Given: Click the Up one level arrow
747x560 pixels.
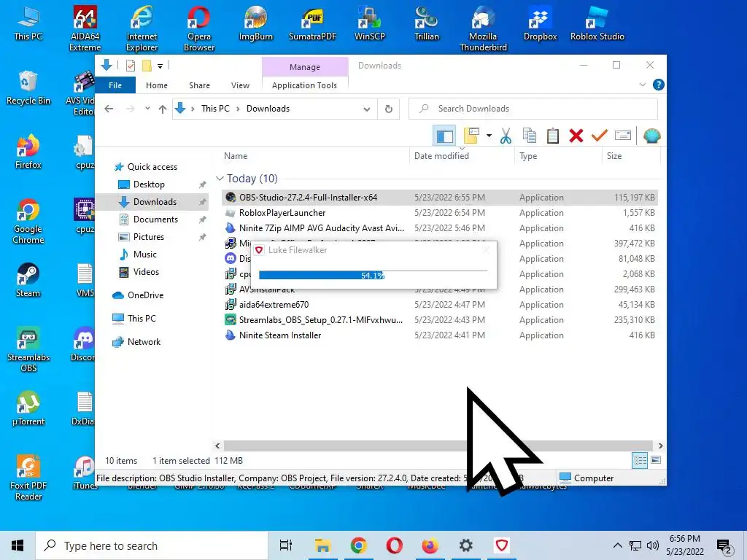Looking at the screenshot, I should (163, 109).
